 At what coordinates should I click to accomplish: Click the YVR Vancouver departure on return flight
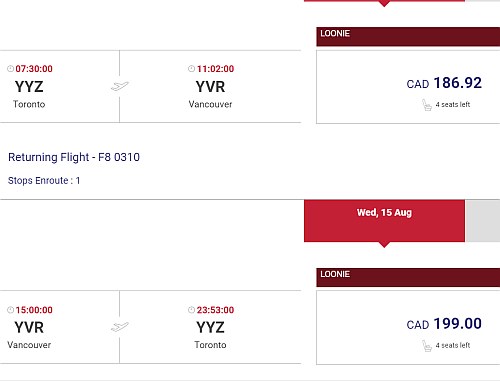coord(60,327)
